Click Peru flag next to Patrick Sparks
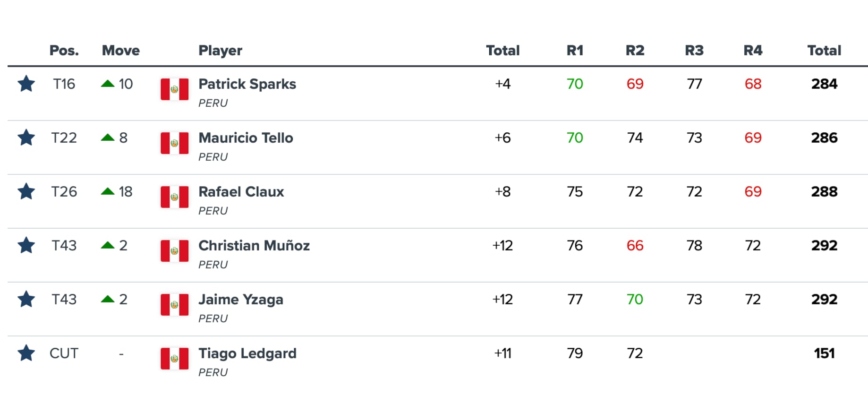868x413 pixels. (174, 89)
